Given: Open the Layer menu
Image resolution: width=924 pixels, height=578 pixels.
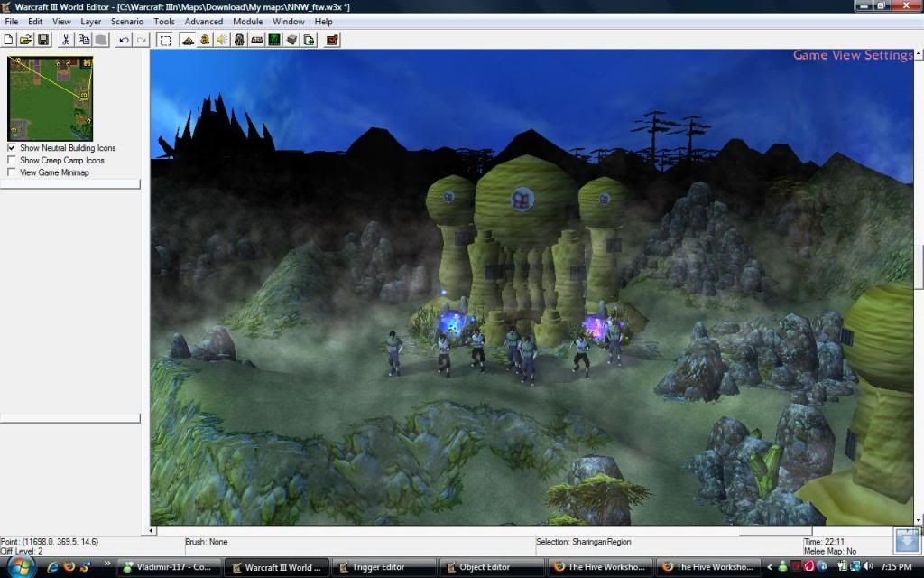Looking at the screenshot, I should tap(91, 22).
